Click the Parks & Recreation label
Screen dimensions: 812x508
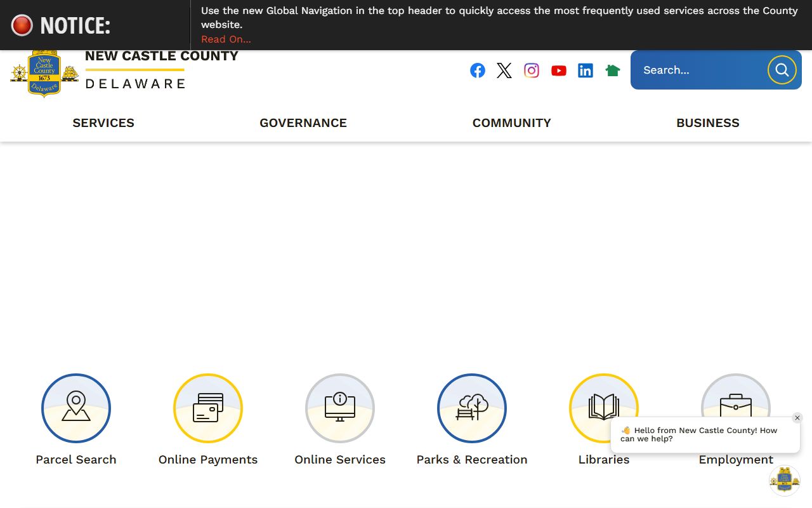point(472,460)
